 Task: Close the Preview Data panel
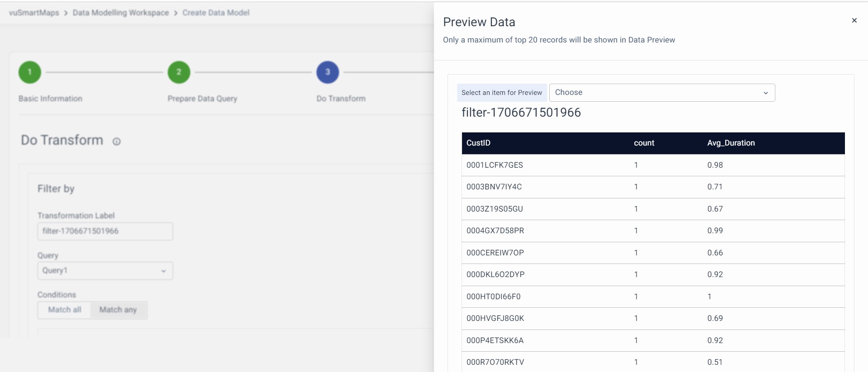point(854,20)
